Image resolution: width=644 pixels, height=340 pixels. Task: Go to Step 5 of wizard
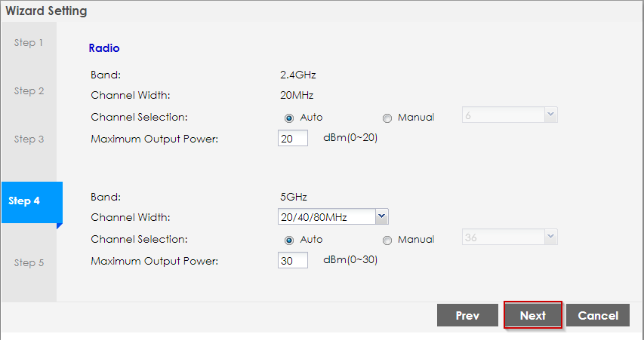pyautogui.click(x=29, y=263)
